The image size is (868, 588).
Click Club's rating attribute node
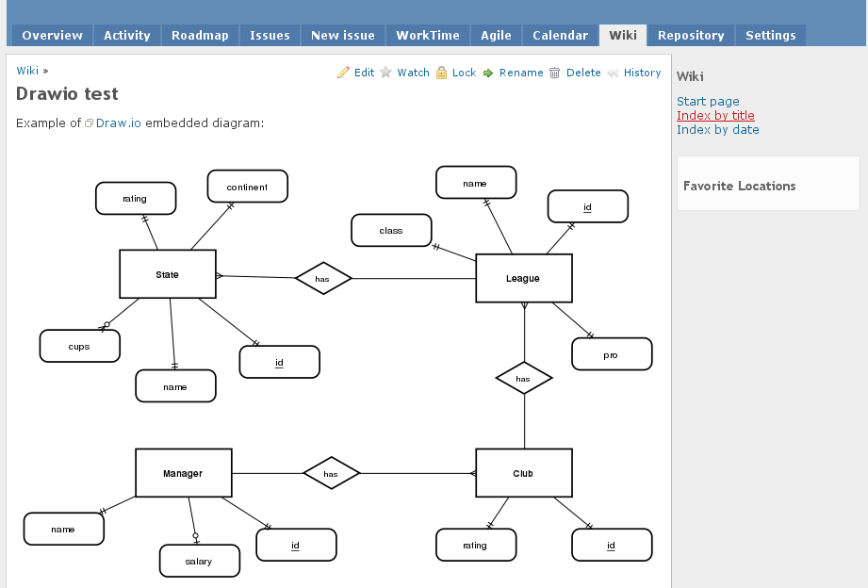click(x=476, y=545)
